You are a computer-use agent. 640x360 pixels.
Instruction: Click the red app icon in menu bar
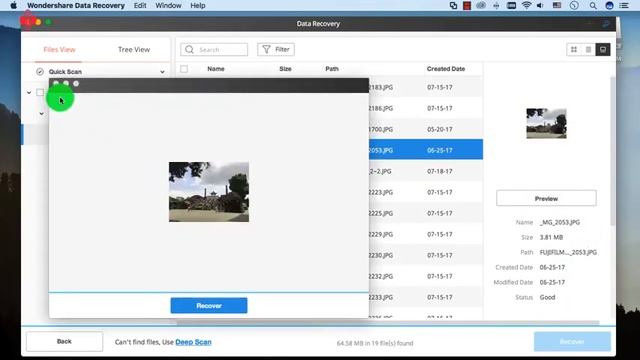point(467,6)
